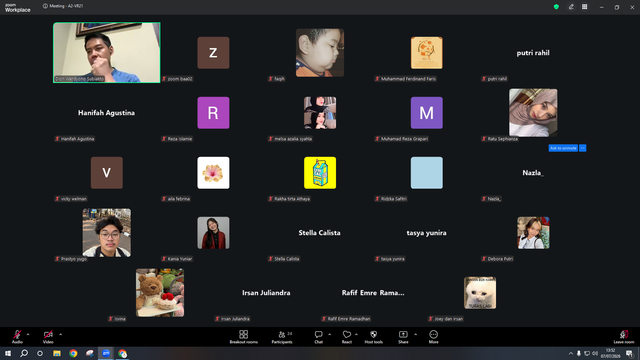The width and height of the screenshot is (640, 360).
Task: Open Host tools
Action: [x=373, y=337]
